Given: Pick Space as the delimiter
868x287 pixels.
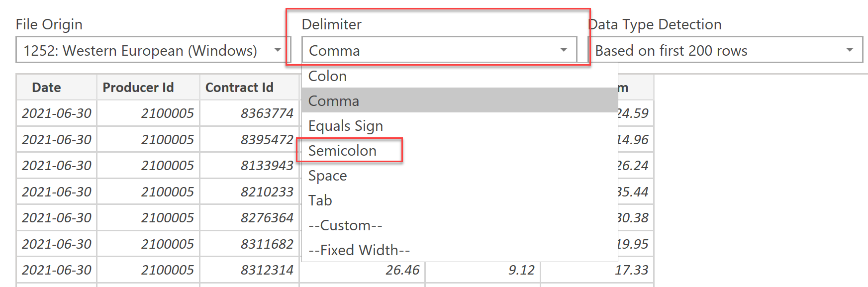Looking at the screenshot, I should (x=327, y=175).
